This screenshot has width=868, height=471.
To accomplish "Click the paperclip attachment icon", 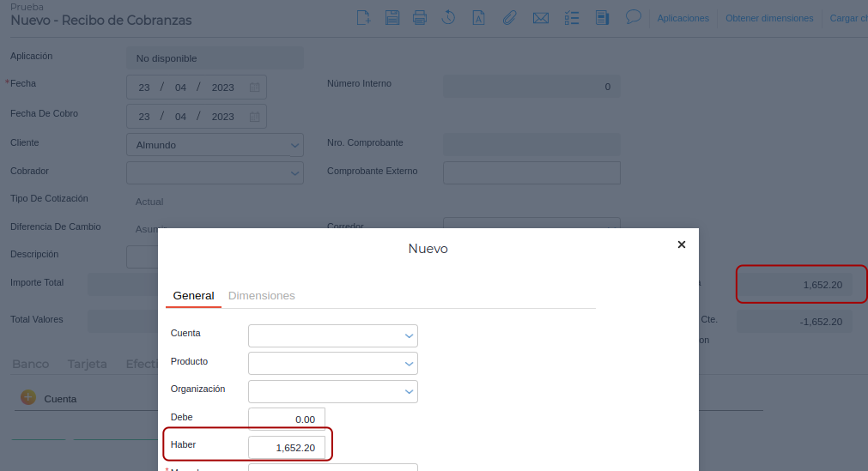I will coord(509,17).
